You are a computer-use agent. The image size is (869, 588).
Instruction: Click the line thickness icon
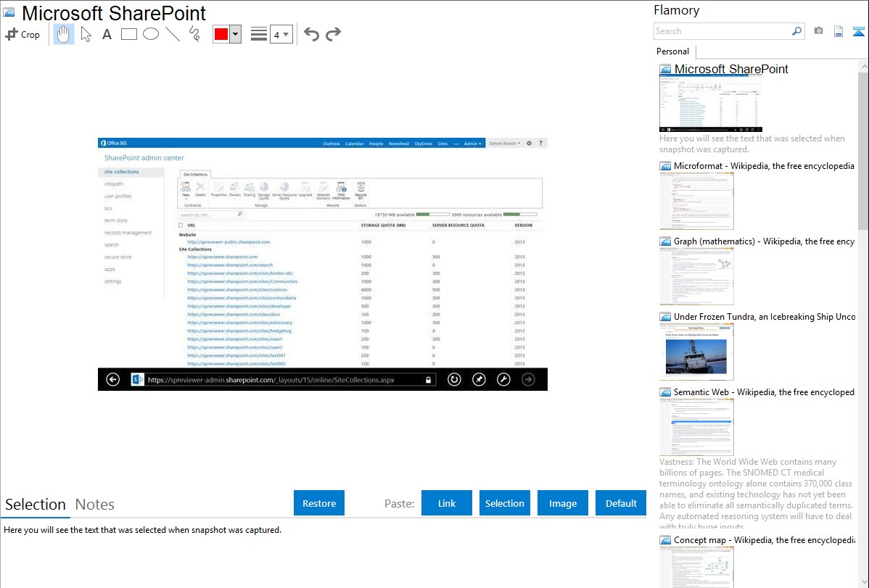(259, 34)
